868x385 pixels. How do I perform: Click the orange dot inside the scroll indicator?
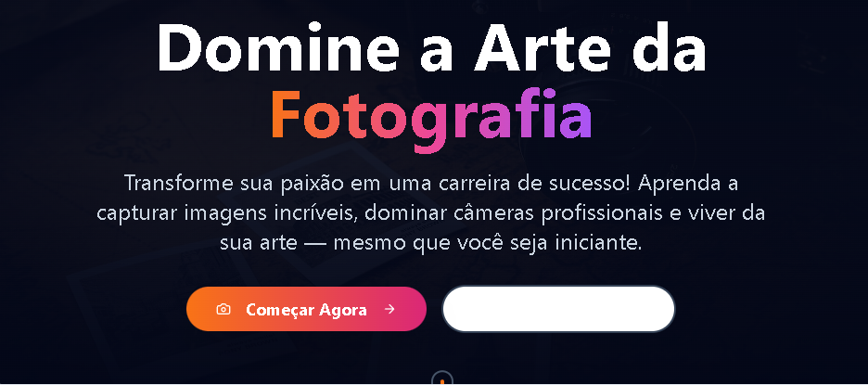pos(441,381)
